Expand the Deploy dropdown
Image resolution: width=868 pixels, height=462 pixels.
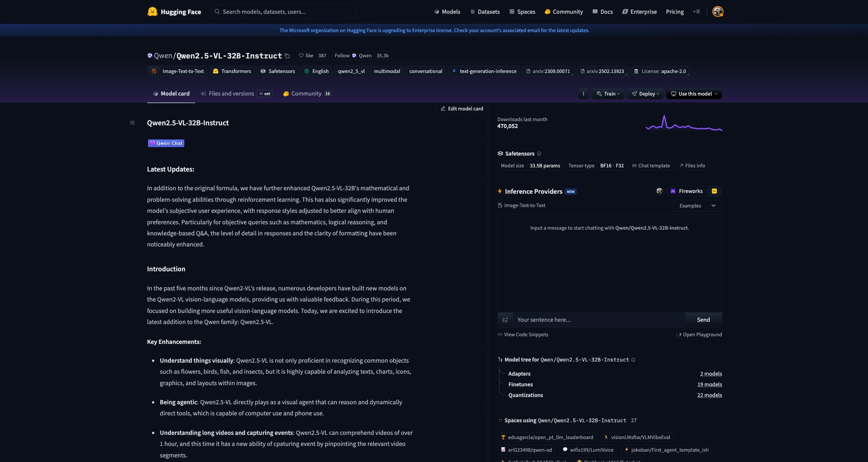645,94
